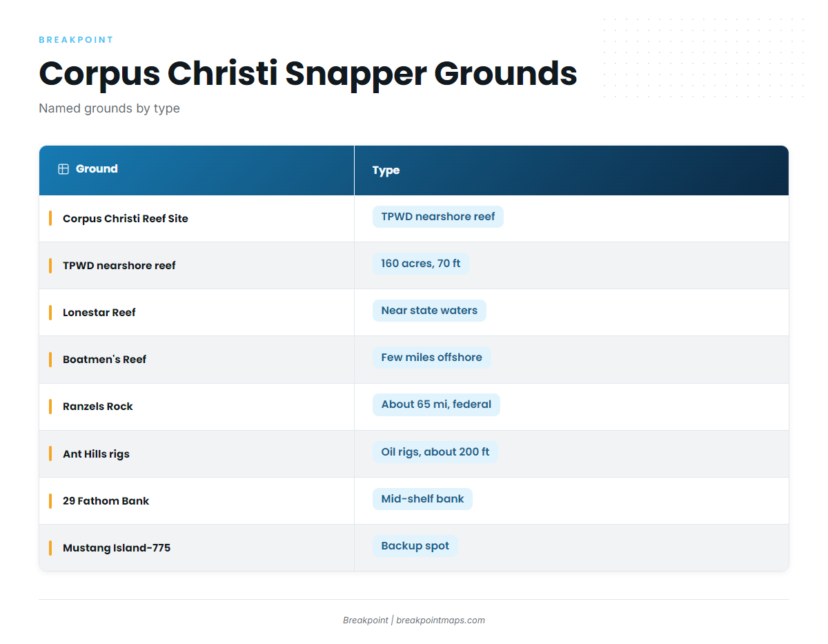828x644 pixels.
Task: Select the Near state waters badge
Action: (429, 311)
